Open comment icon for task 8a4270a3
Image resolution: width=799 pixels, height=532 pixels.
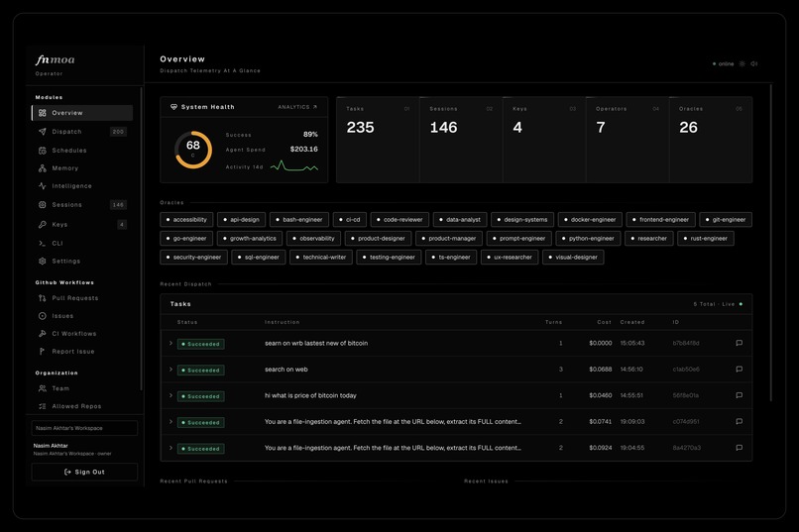739,448
